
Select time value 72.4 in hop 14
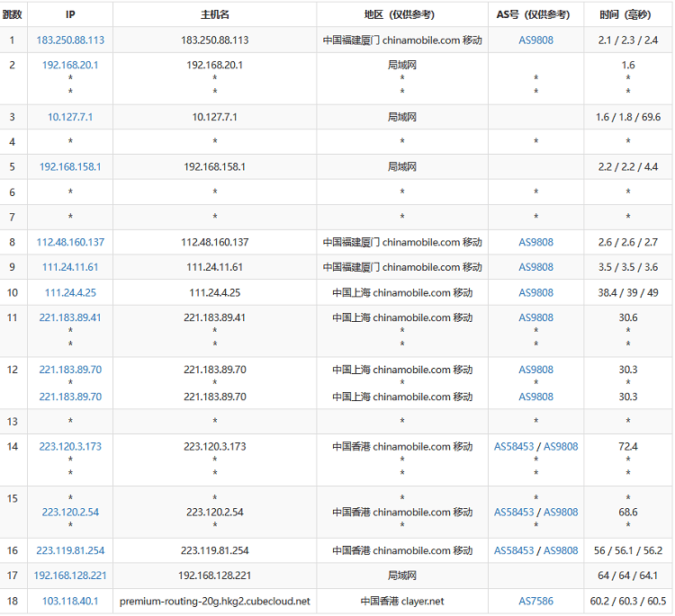click(x=628, y=447)
